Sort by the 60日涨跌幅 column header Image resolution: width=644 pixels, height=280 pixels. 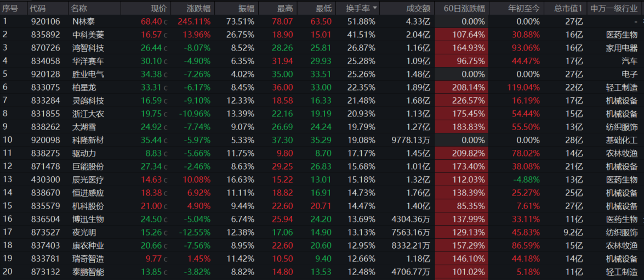[464, 8]
